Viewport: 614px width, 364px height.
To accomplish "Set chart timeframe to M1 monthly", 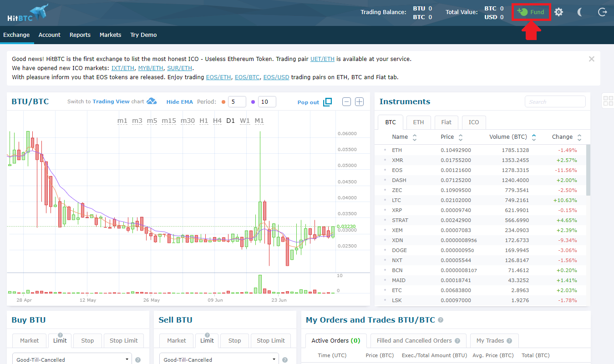I will pyautogui.click(x=259, y=121).
